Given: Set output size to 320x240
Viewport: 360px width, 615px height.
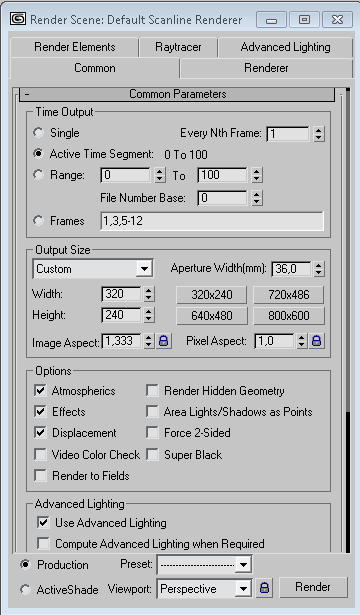Looking at the screenshot, I should (212, 295).
